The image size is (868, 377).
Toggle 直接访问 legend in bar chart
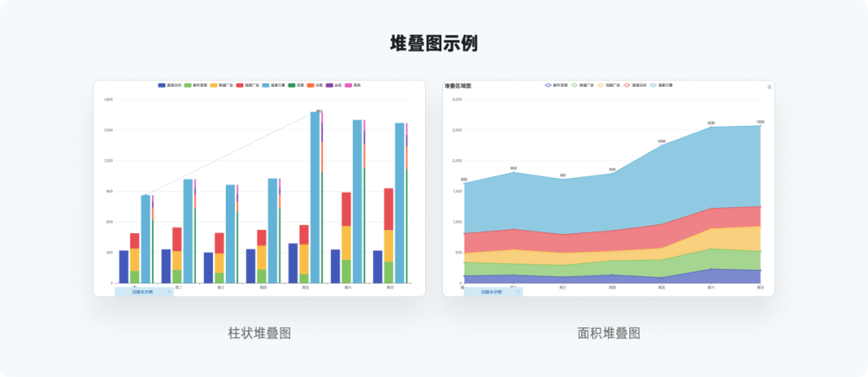(170, 84)
